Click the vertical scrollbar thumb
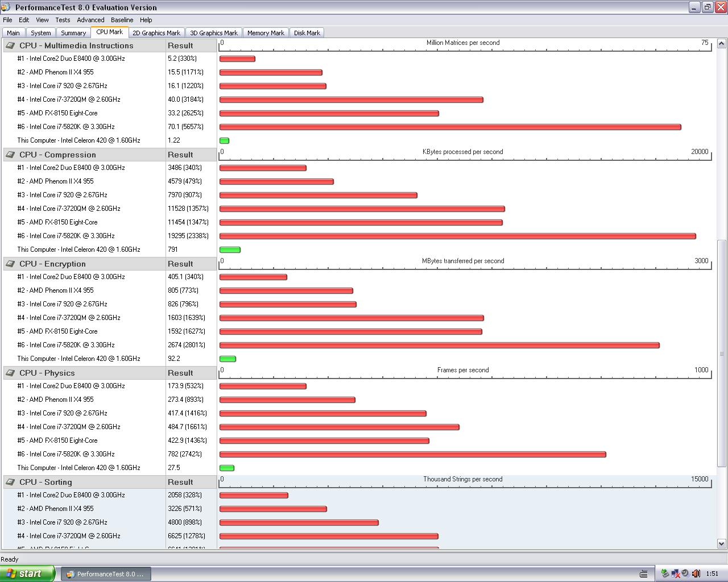The image size is (728, 582). pyautogui.click(x=721, y=354)
